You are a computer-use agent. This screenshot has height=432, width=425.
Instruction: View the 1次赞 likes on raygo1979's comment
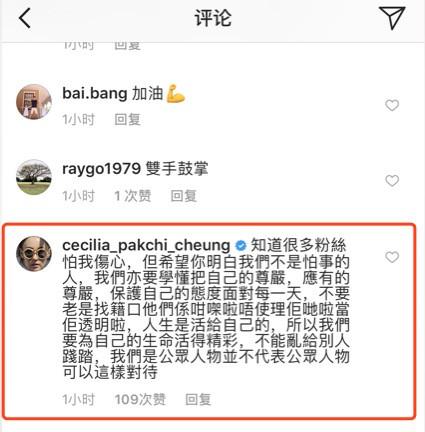(x=132, y=196)
